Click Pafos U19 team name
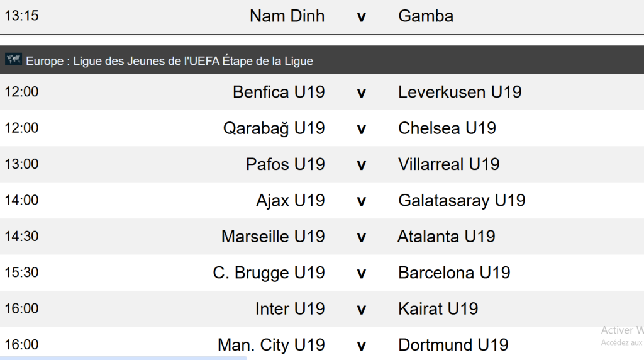The height and width of the screenshot is (360, 644). coord(286,164)
